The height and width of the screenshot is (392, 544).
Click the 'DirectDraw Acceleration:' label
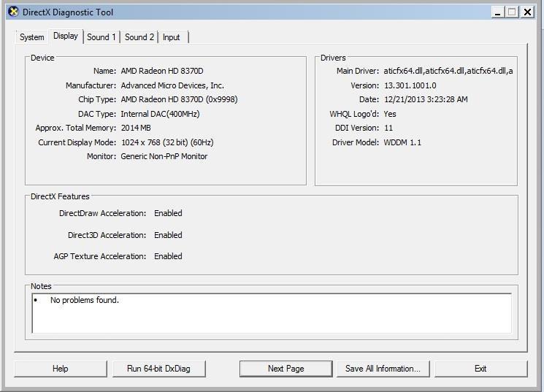coord(103,213)
